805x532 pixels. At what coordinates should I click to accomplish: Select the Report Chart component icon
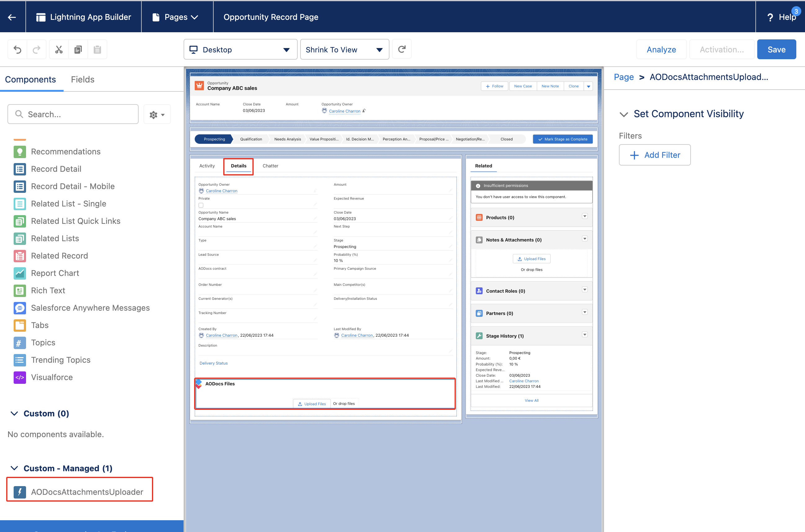[20, 273]
